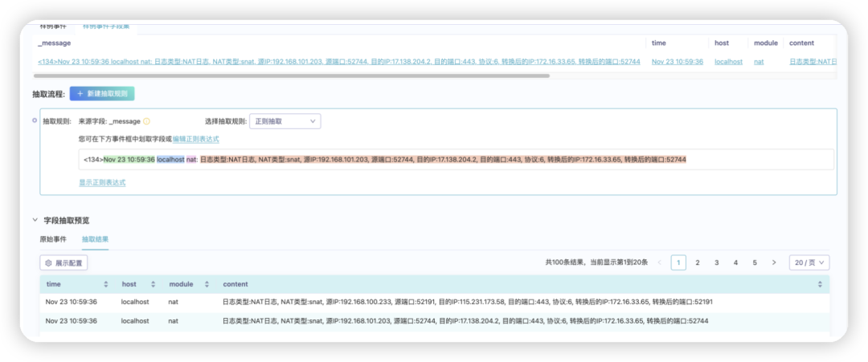868x362 pixels.
Task: Collapse the 字段抽取预览 section
Action: (x=36, y=220)
